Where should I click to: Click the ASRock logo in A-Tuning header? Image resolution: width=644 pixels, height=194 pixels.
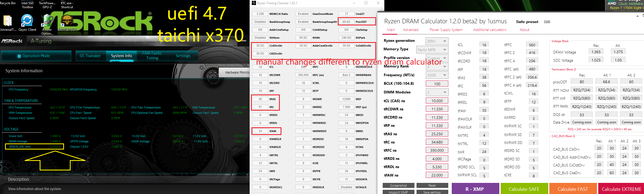[x=12, y=41]
